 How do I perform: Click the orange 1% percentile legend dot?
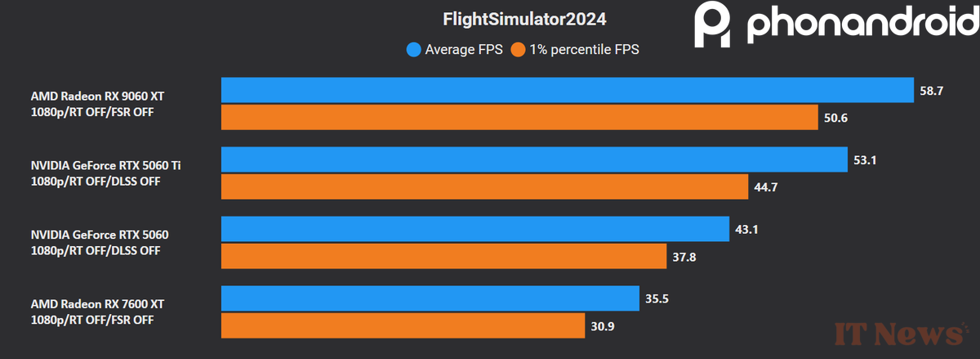[x=518, y=50]
